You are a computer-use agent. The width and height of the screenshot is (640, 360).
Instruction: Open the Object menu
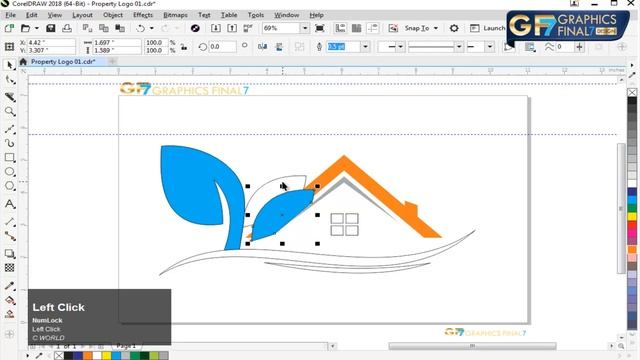pos(113,15)
